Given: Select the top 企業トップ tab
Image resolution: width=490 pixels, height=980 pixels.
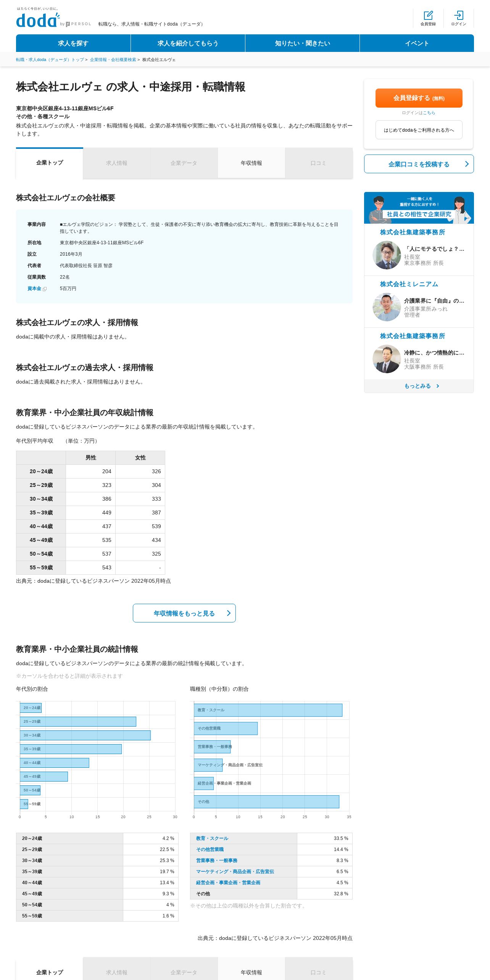Looking at the screenshot, I should [x=50, y=163].
